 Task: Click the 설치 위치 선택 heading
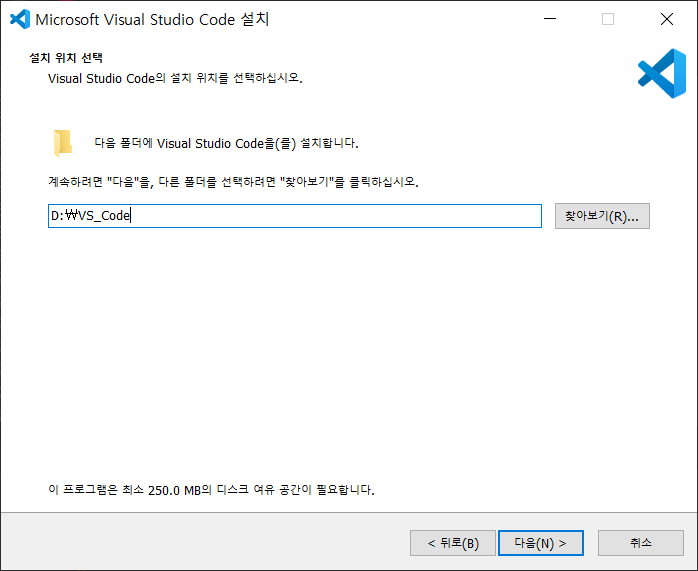tap(66, 58)
